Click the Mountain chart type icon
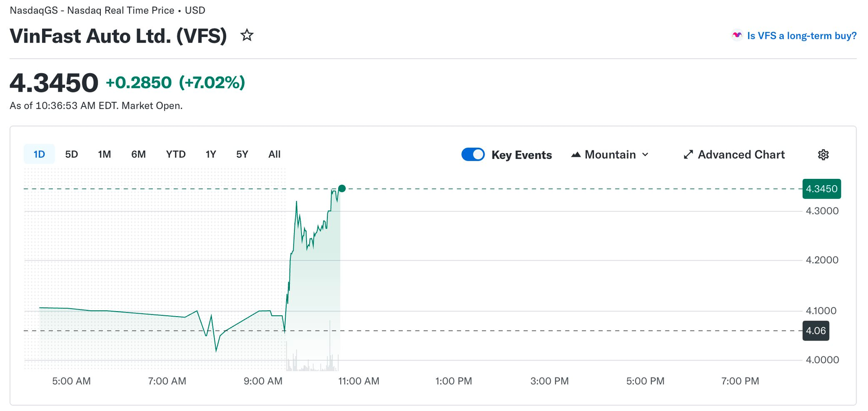This screenshot has width=868, height=411. coord(576,155)
